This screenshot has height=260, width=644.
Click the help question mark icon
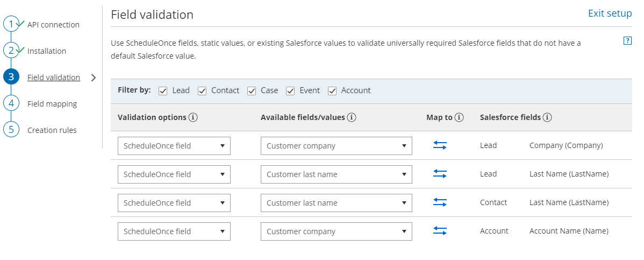(x=627, y=40)
